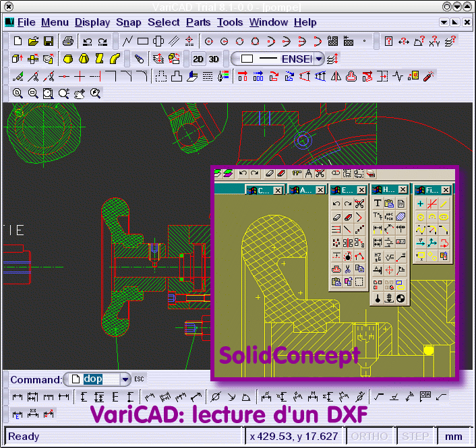Select the polyline drawing tool
476x448 pixels.
pos(127,41)
